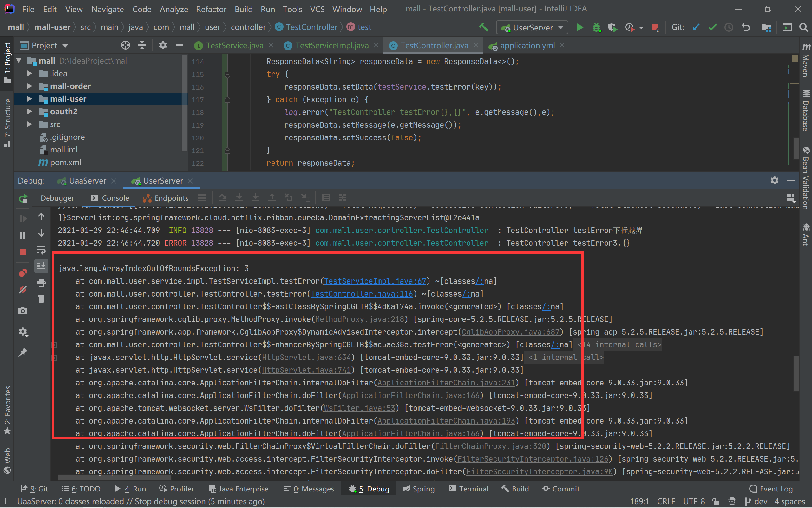Image resolution: width=812 pixels, height=508 pixels.
Task: Start debugging with the bug icon
Action: [596, 27]
